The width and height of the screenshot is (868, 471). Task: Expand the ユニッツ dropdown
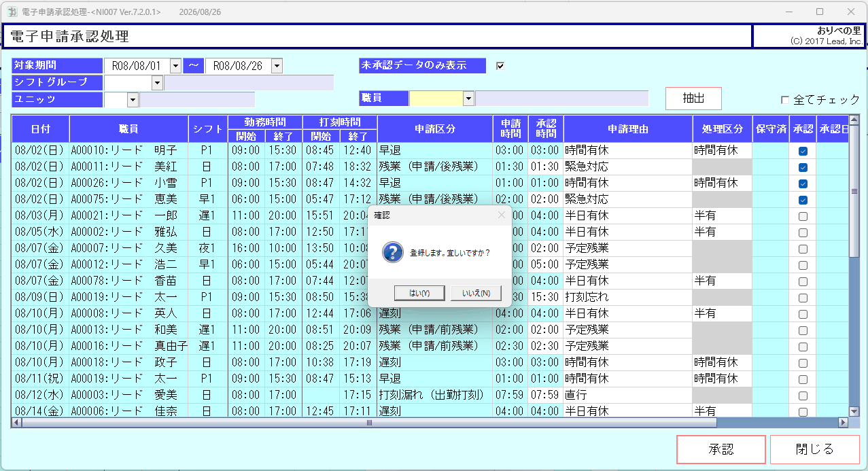click(133, 100)
